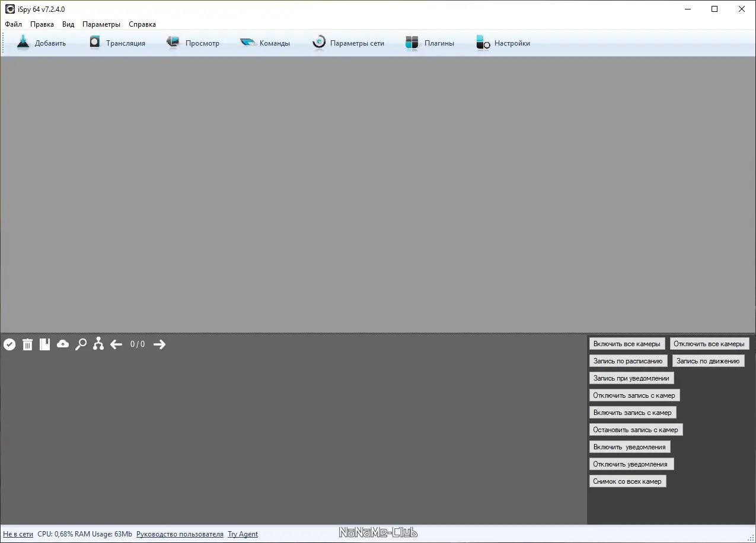This screenshot has height=543, width=756.
Task: Click CPU and RAM usage status text
Action: (85, 534)
